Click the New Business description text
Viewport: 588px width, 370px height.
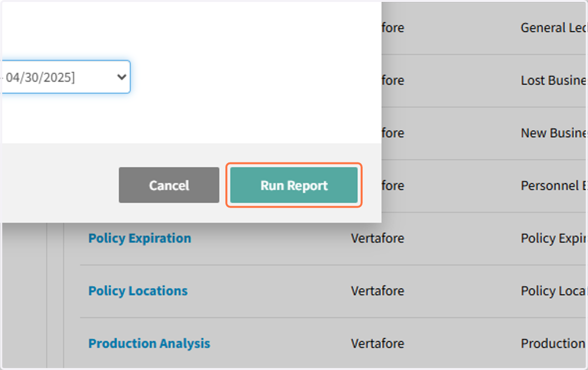click(554, 133)
